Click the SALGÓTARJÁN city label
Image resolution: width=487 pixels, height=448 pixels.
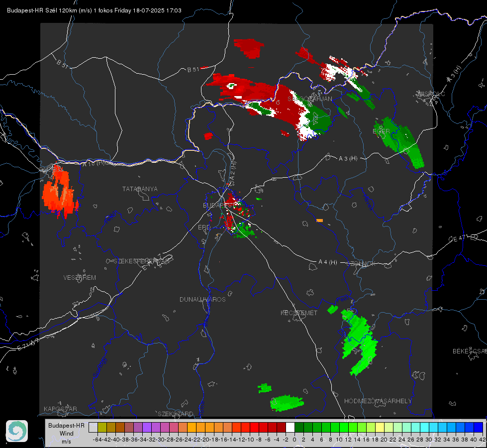coord(309,99)
